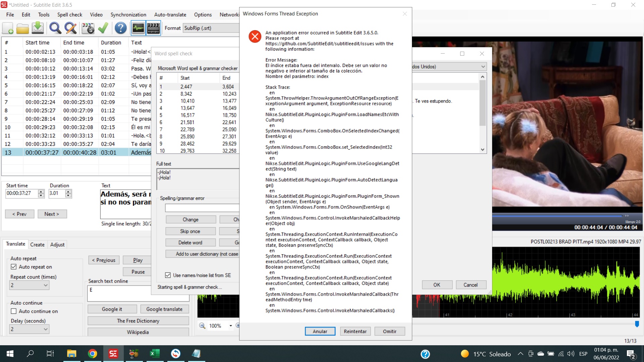
Task: Start visual sync mode
Action: click(x=88, y=28)
